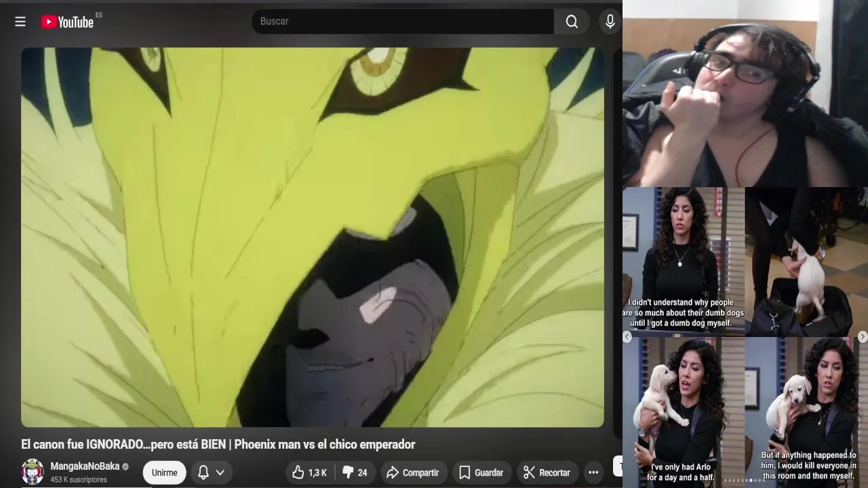Select the 'only had Arlo' meme panel
The width and height of the screenshot is (868, 488).
684,412
